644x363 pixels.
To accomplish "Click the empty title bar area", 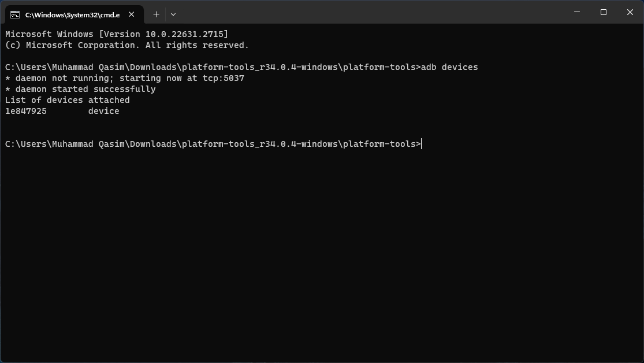I will pyautogui.click(x=370, y=12).
